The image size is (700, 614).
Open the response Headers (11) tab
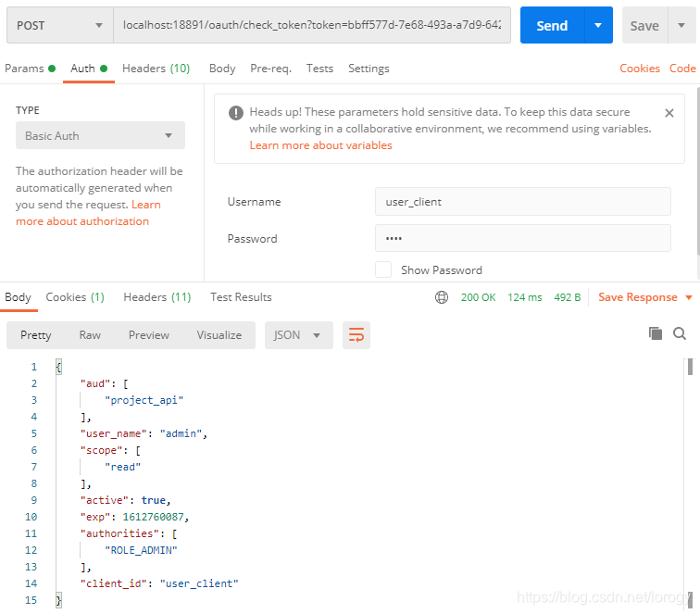click(x=157, y=297)
